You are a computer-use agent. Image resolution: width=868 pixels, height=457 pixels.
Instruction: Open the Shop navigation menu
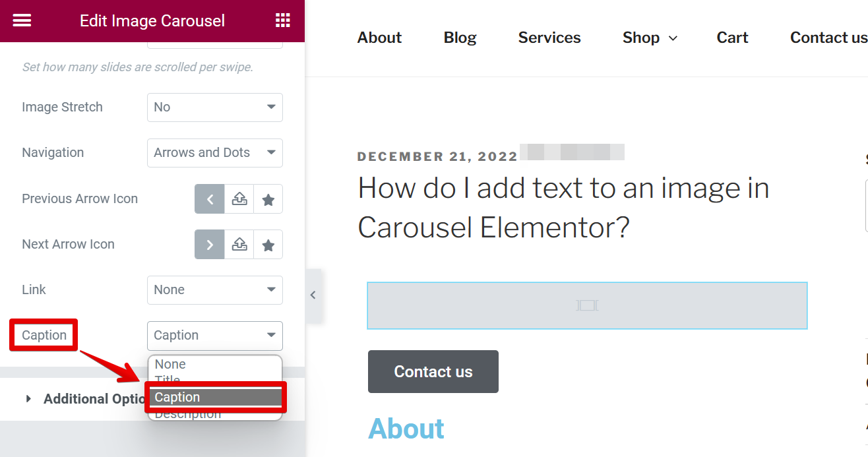[x=649, y=38]
